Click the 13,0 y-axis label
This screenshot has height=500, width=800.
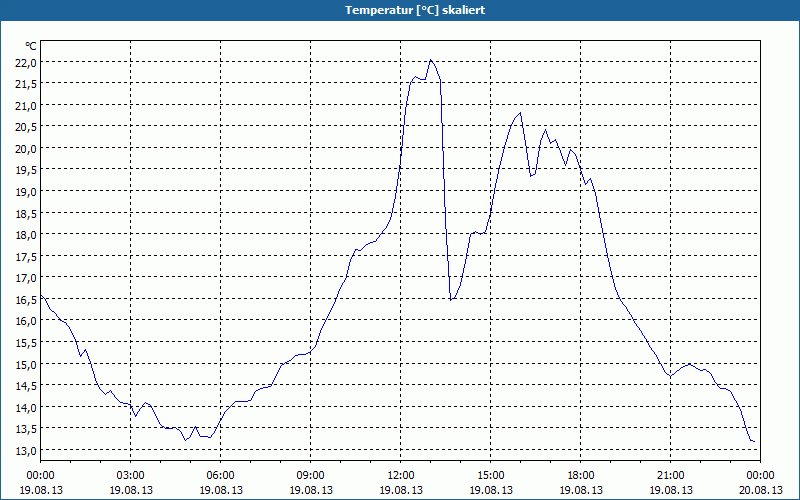[27, 451]
